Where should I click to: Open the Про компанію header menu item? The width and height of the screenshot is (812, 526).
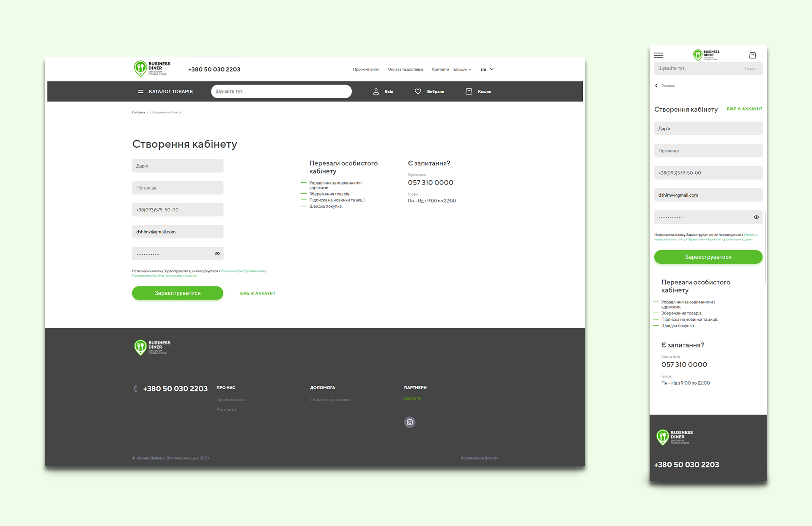pos(365,69)
